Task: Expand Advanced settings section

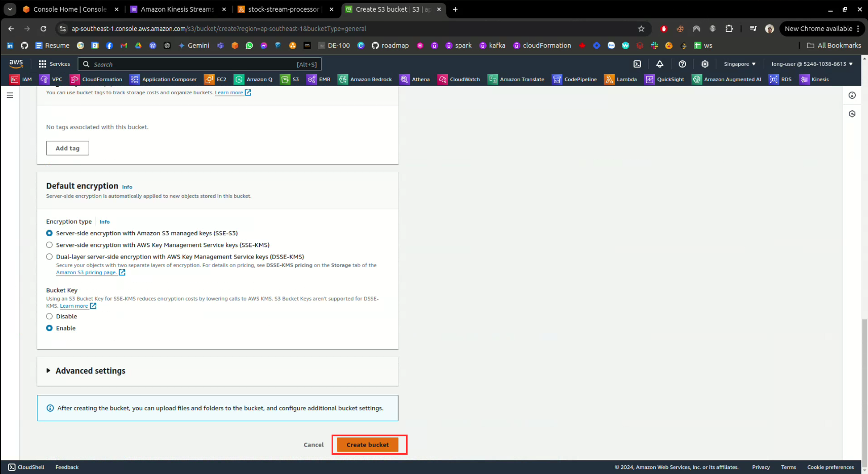Action: pyautogui.click(x=86, y=371)
